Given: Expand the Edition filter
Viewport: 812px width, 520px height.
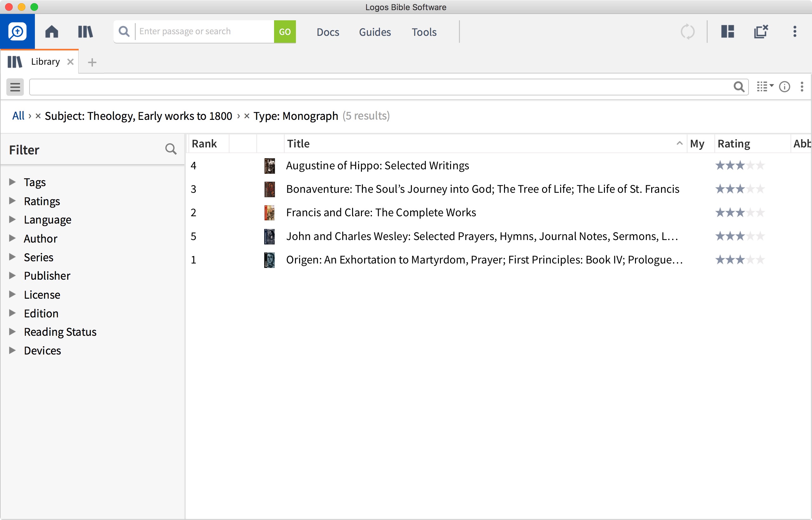Looking at the screenshot, I should (x=12, y=313).
